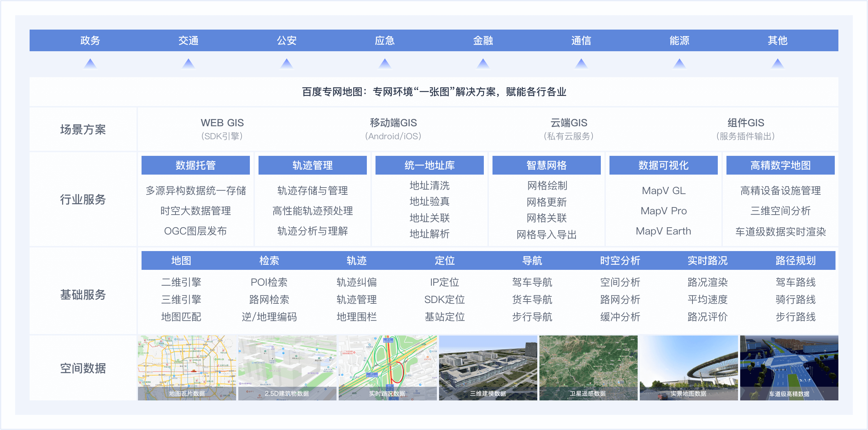868x430 pixels.
Task: Select the 应急 industry header
Action: pos(385,40)
